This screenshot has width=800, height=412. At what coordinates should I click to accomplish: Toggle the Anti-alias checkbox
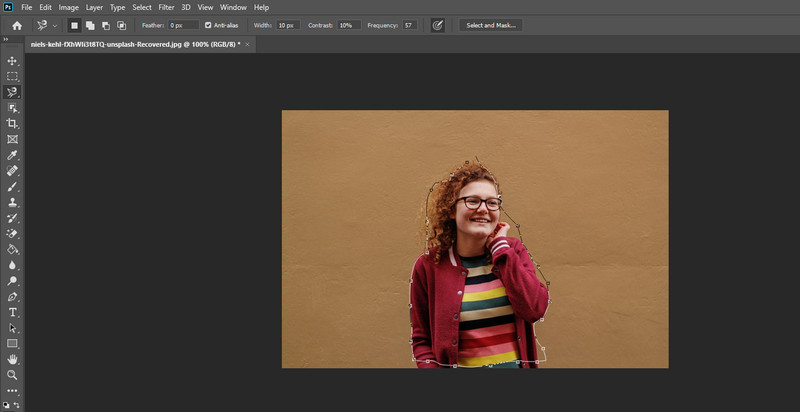point(208,25)
